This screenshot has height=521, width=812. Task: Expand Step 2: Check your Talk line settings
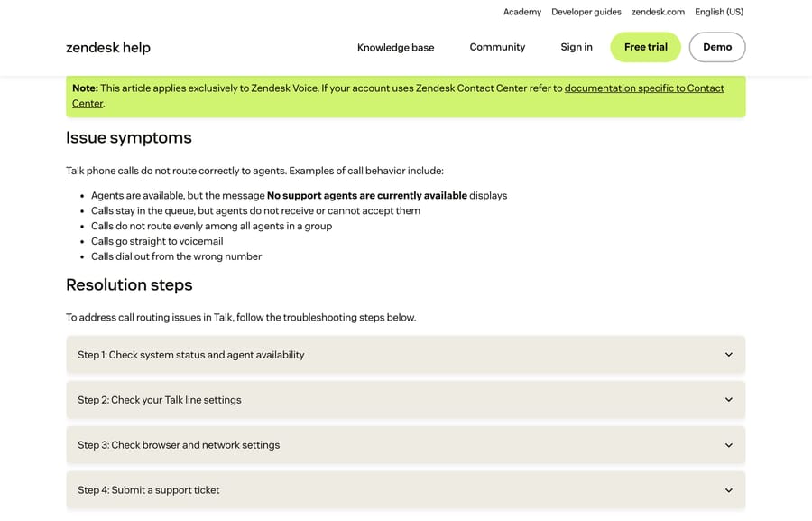point(405,400)
